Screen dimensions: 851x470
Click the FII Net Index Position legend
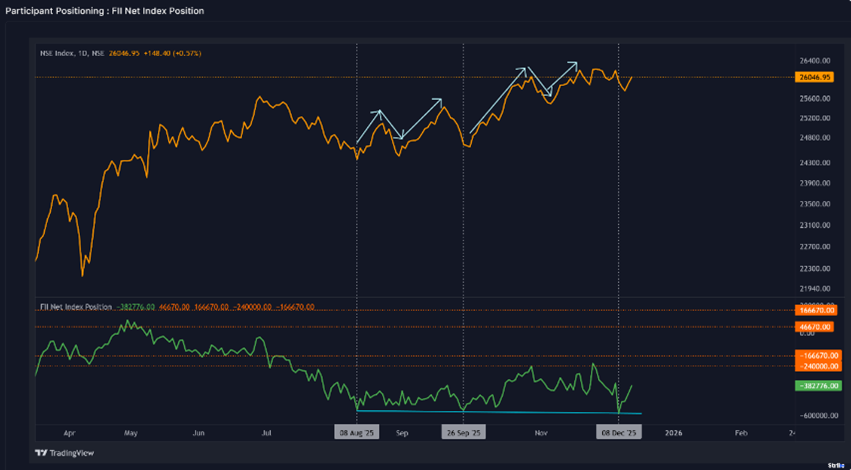[x=77, y=306]
